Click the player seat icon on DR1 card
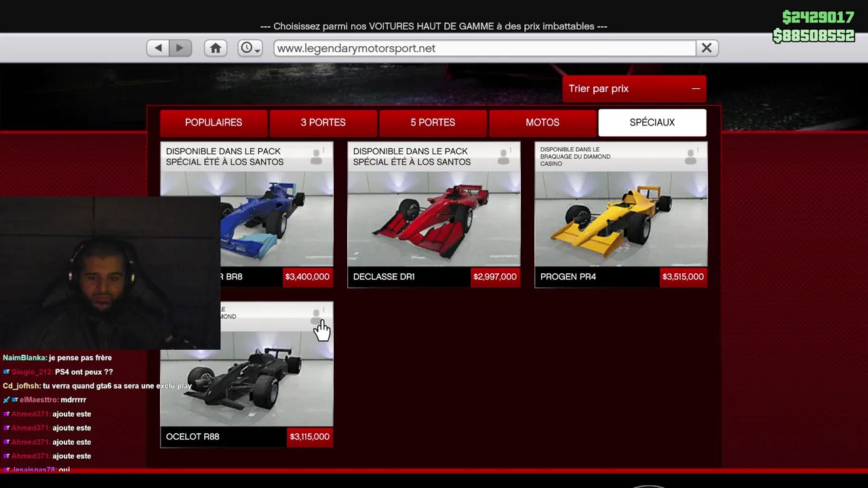 [x=504, y=157]
